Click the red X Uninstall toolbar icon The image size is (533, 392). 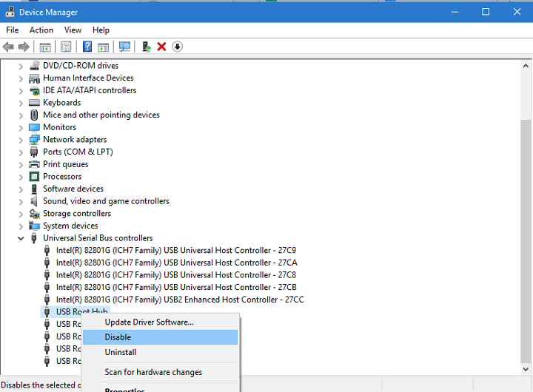[161, 47]
